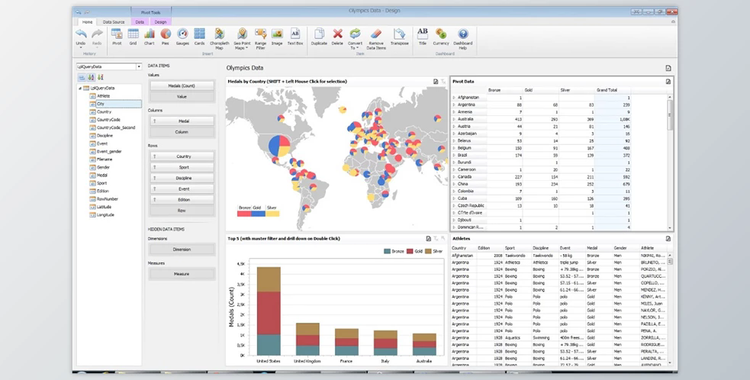750x380 pixels.
Task: Click export icon in Athletes panel header
Action: pyautogui.click(x=668, y=238)
